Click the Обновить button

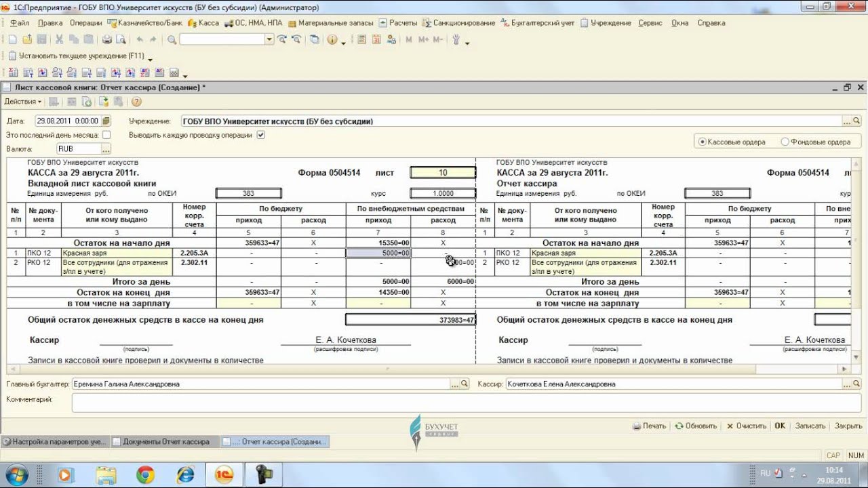point(696,426)
